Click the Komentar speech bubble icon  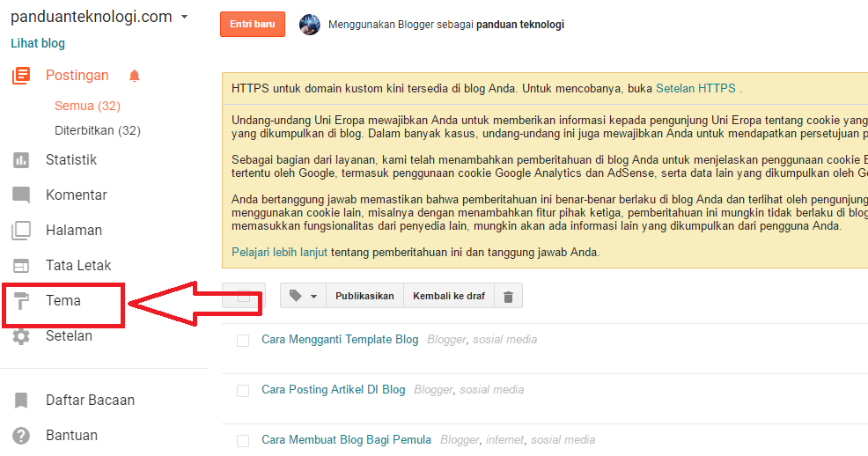tap(21, 195)
